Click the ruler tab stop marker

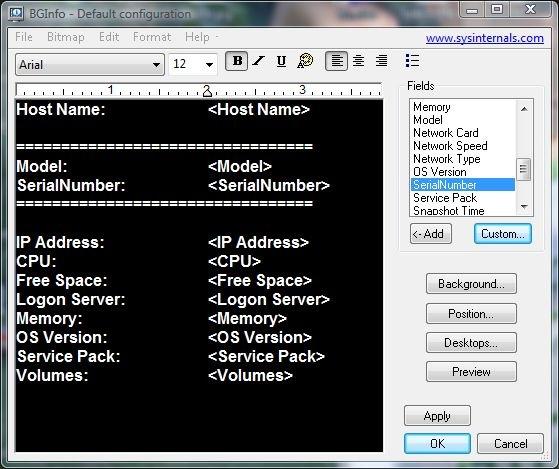tap(207, 92)
